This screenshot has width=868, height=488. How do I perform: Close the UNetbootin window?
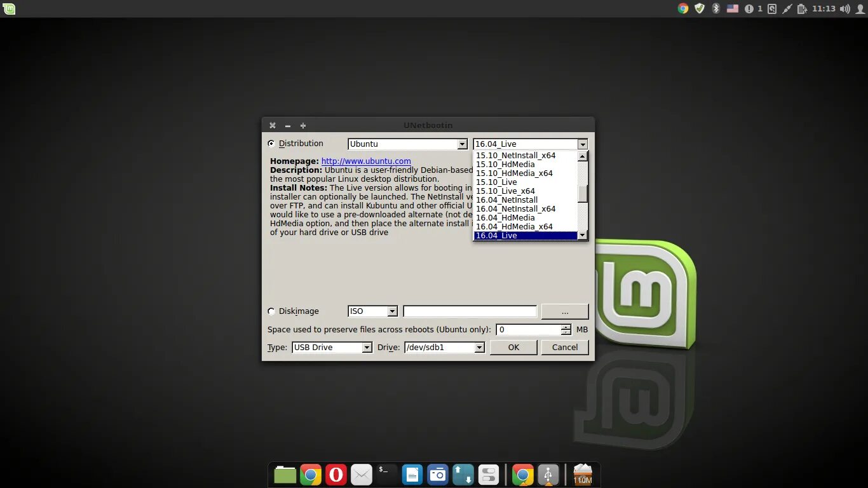tap(273, 126)
